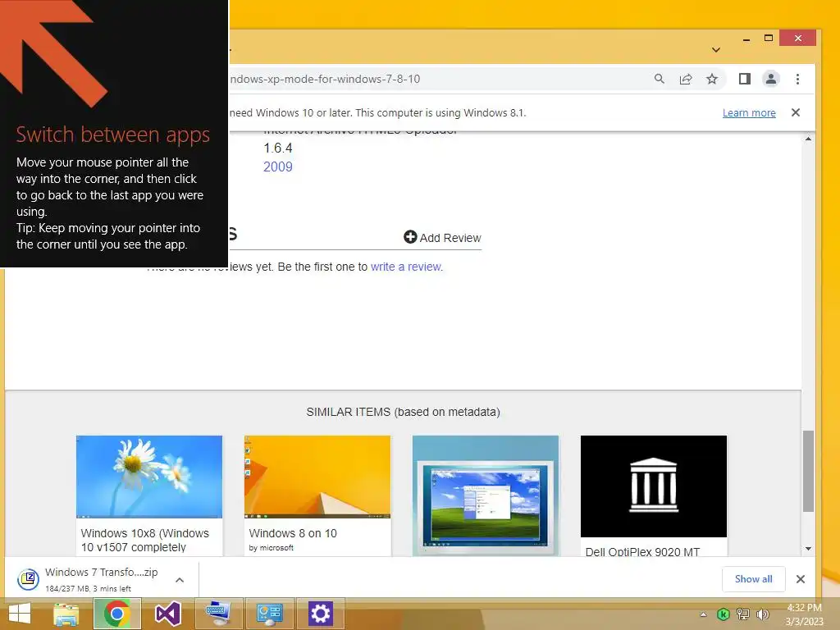Click the plus icon beside Add Review
This screenshot has height=630, width=840.
click(x=410, y=237)
